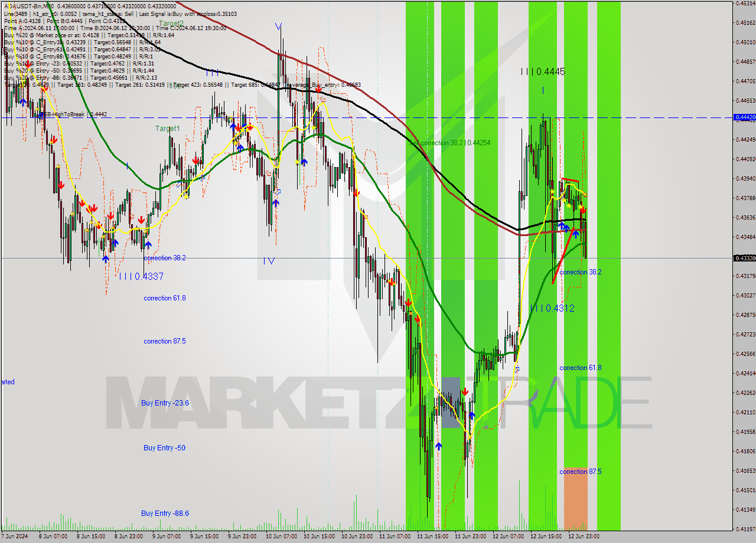
Task: Click the 'correction 38.2' label near 0.4337
Action: pos(165,258)
